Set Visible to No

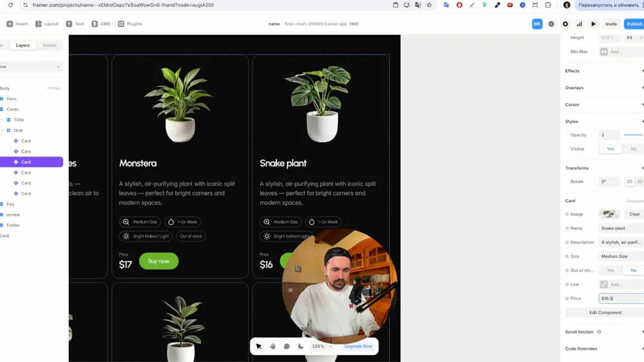pos(633,149)
